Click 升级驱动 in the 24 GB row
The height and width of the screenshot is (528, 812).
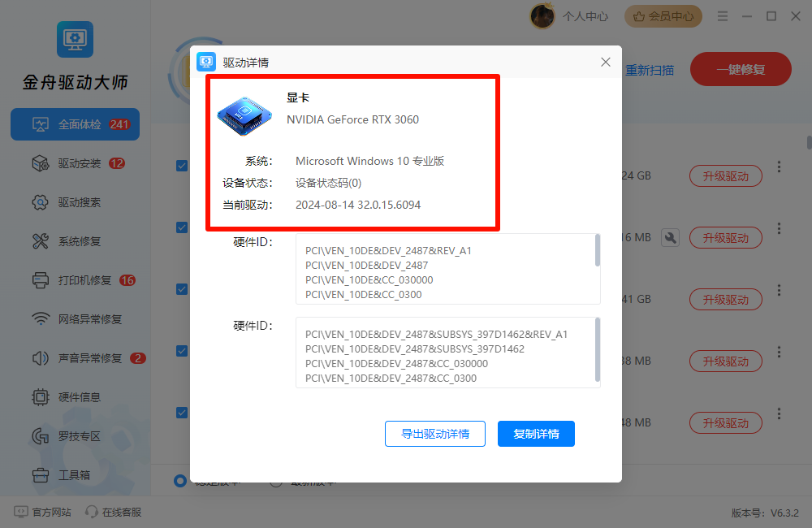click(x=725, y=176)
